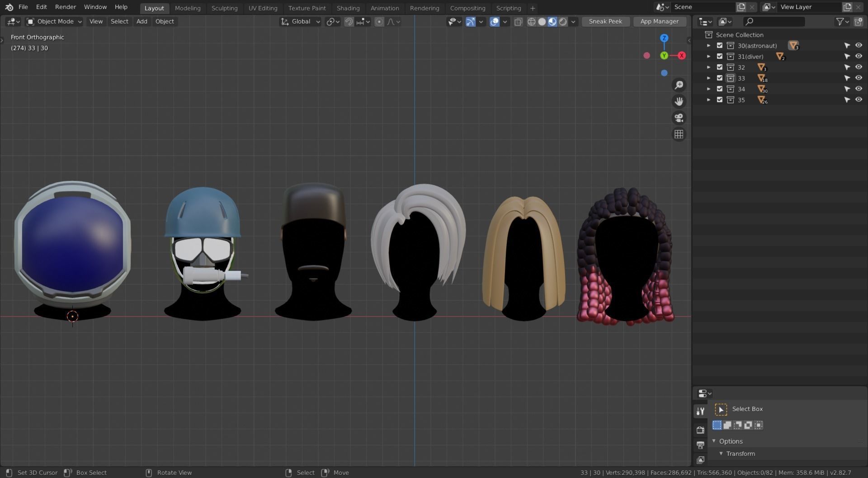The image size is (868, 478).
Task: Uncheck the collection 33 checkbox
Action: point(720,78)
